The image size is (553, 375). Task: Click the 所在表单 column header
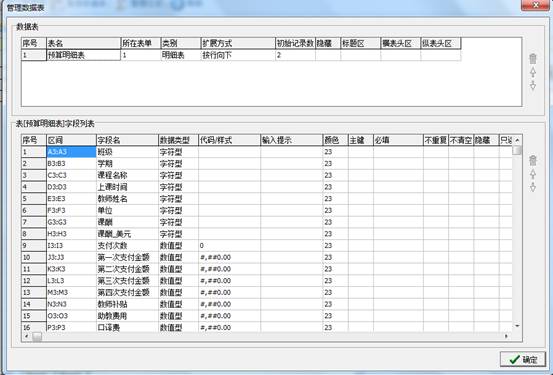pyautogui.click(x=140, y=43)
